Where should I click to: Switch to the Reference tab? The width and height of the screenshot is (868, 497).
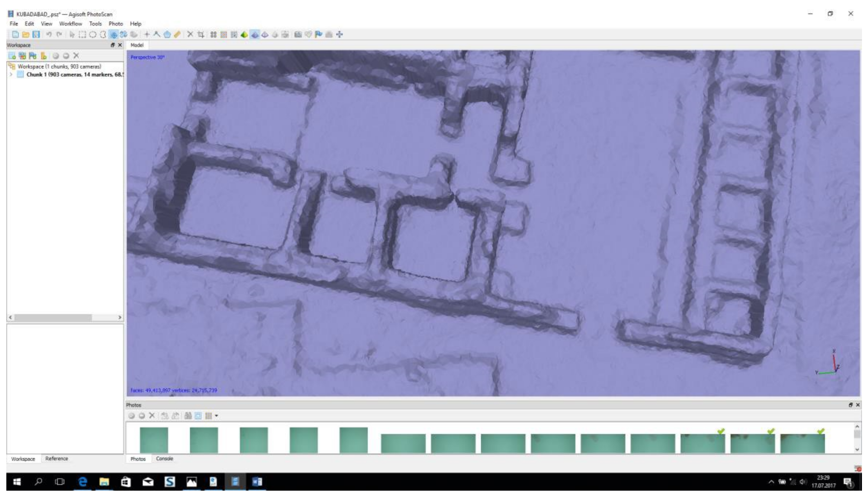pos(57,459)
